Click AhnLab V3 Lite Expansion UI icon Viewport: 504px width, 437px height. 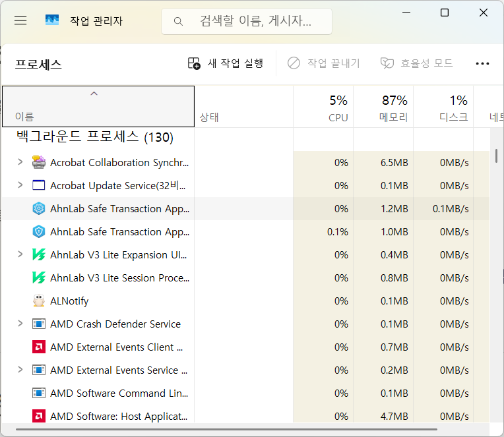(x=39, y=254)
